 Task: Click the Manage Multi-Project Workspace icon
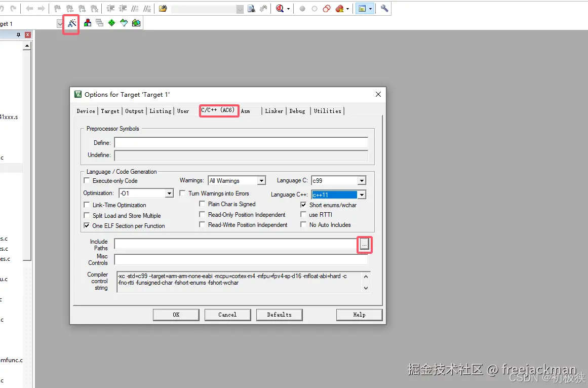[99, 23]
